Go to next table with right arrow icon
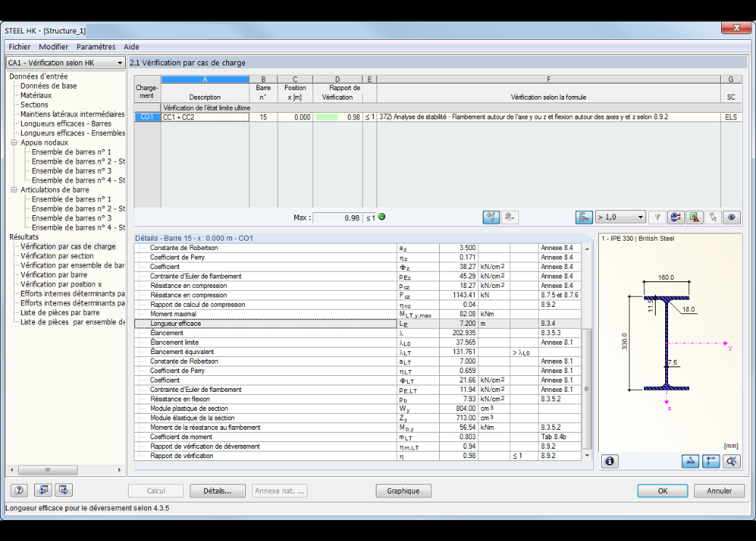The height and width of the screenshot is (541, 756). click(x=64, y=490)
